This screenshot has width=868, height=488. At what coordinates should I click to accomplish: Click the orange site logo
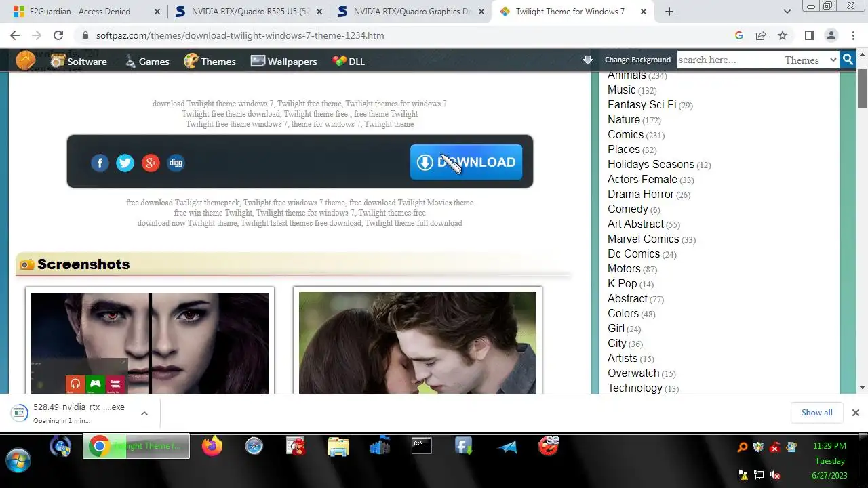coord(26,60)
